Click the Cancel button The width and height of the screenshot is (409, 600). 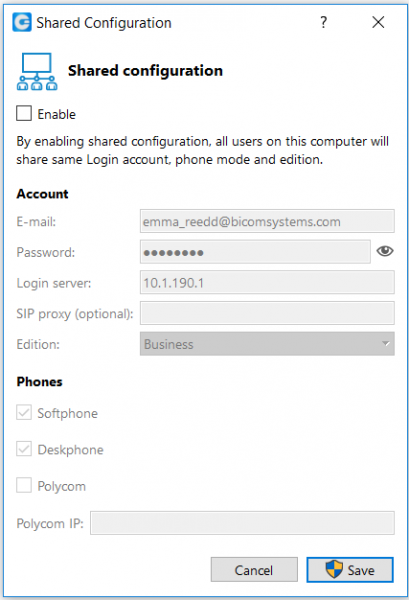254,570
